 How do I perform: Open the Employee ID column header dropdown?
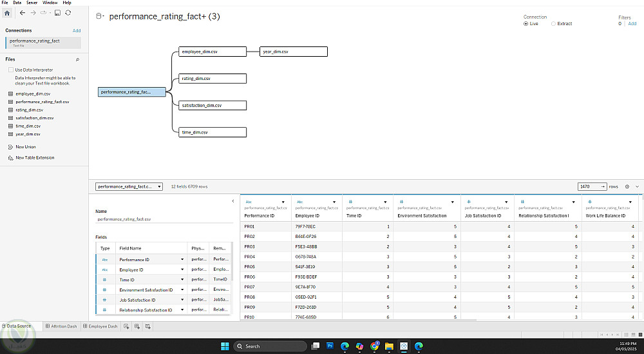click(x=334, y=202)
